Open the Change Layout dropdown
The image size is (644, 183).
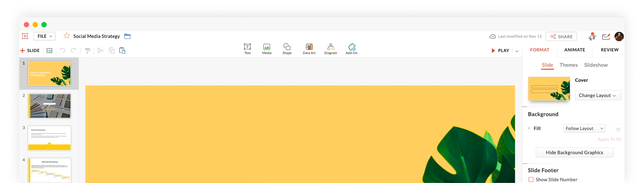click(598, 95)
